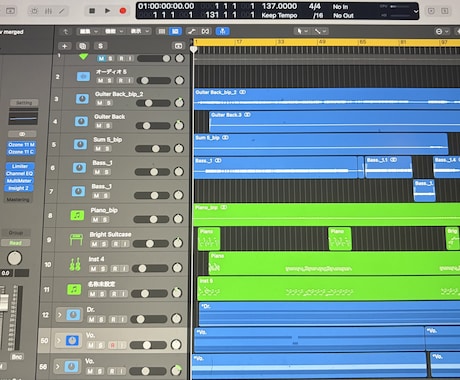Click the back arrow icon above track list
460x380 pixels.
coord(66,32)
